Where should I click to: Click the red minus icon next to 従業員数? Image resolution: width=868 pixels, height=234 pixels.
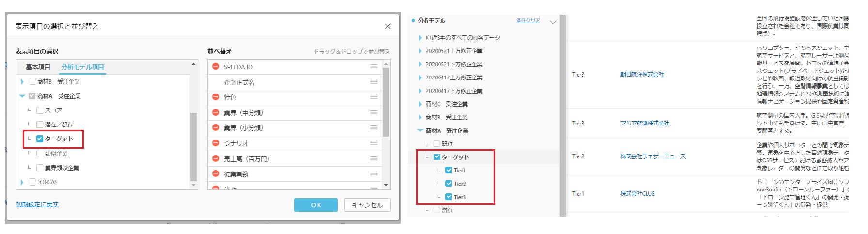click(x=216, y=174)
